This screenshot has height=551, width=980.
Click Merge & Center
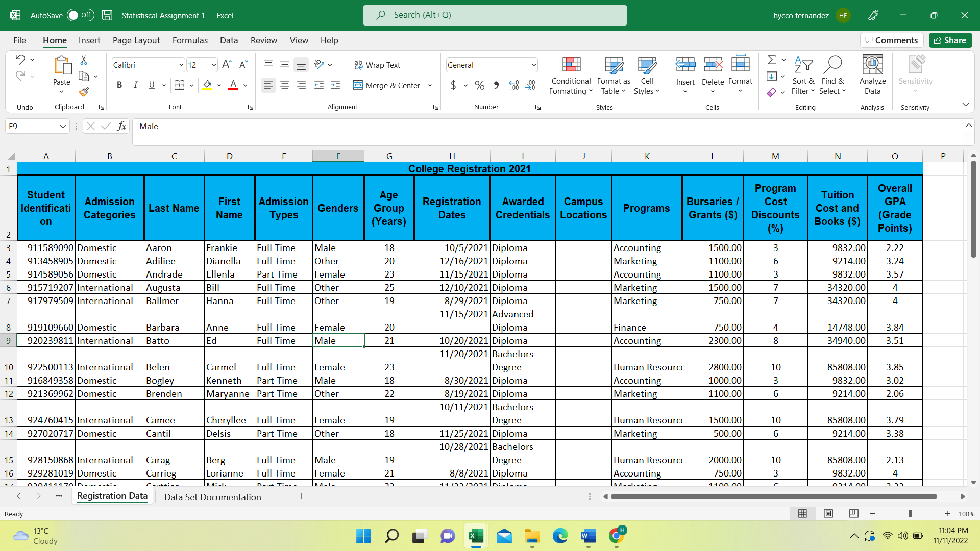coord(386,85)
